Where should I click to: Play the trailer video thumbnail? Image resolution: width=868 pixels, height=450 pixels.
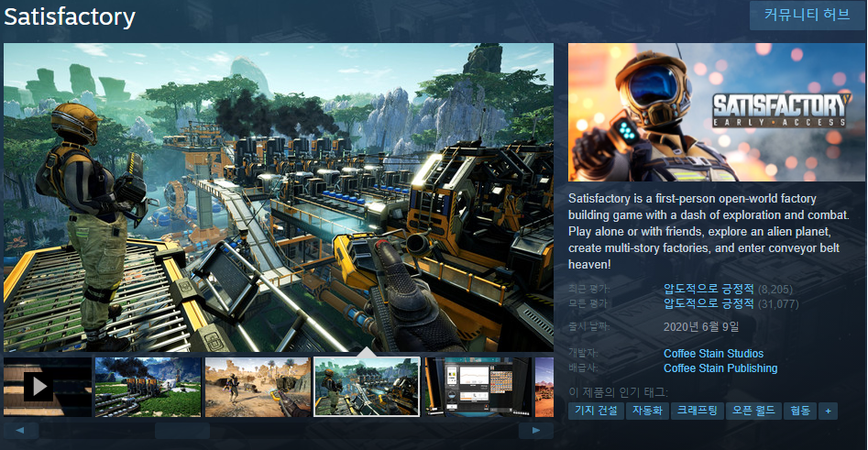(48, 387)
